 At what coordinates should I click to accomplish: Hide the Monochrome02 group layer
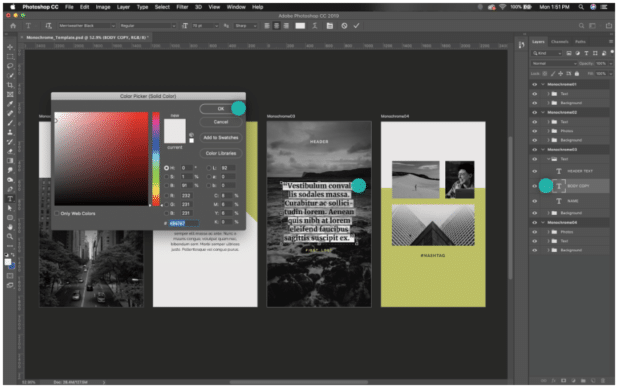[535, 113]
